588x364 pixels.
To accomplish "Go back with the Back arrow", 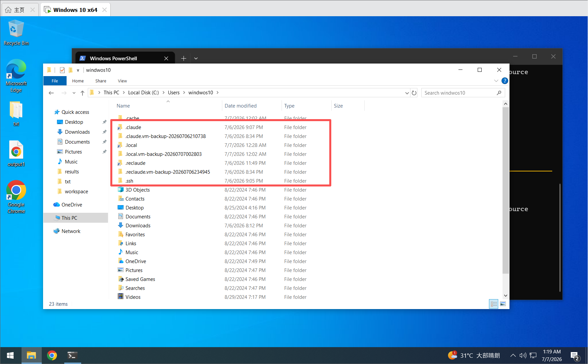I will click(x=51, y=93).
